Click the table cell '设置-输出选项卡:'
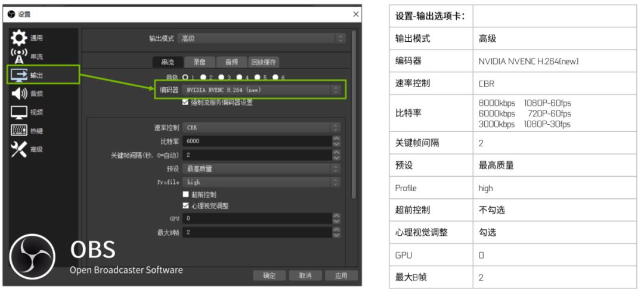Screen dimensions: 644x295 pos(430,17)
